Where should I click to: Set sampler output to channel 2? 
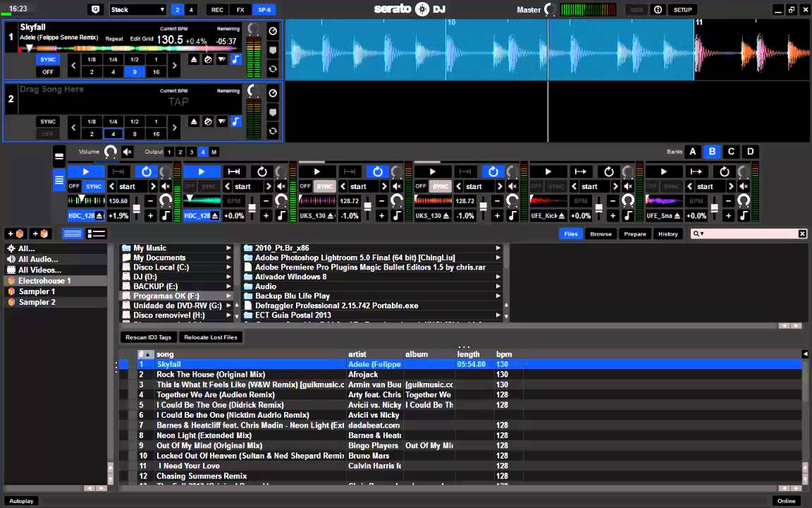(180, 152)
